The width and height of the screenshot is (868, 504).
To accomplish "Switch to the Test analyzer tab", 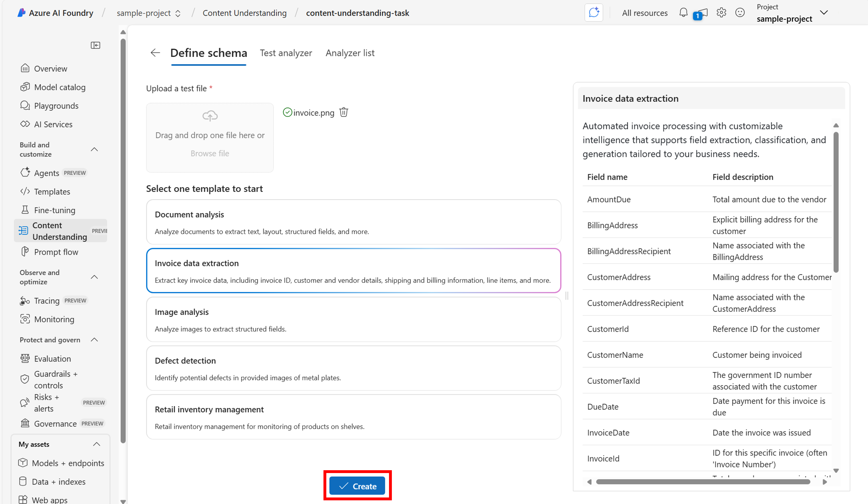I will pyautogui.click(x=286, y=53).
